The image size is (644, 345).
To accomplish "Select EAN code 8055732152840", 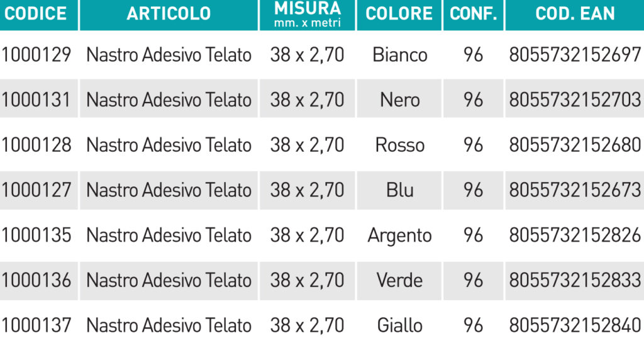I will [x=575, y=325].
